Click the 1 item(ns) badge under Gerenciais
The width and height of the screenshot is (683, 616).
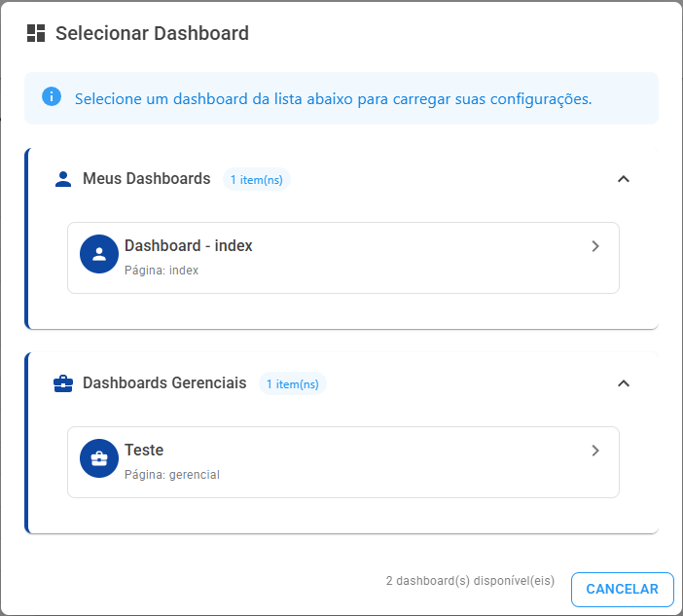[x=293, y=383]
